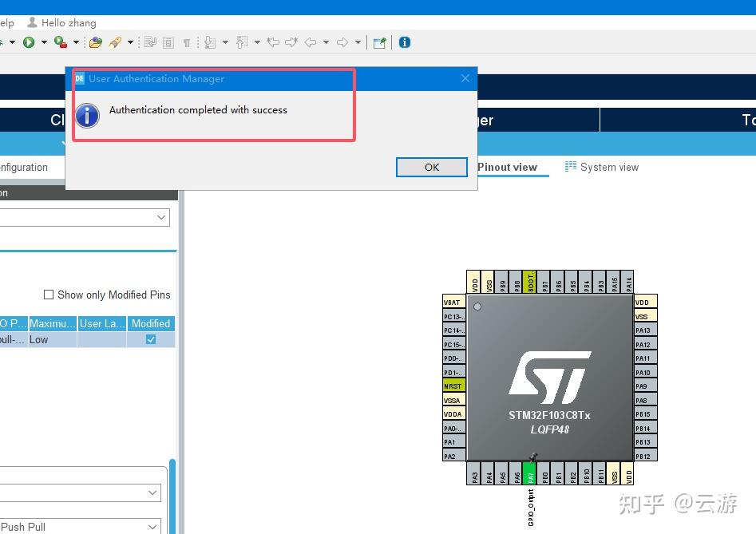
Task: Click the blue information icon in toolbar
Action: click(x=404, y=42)
